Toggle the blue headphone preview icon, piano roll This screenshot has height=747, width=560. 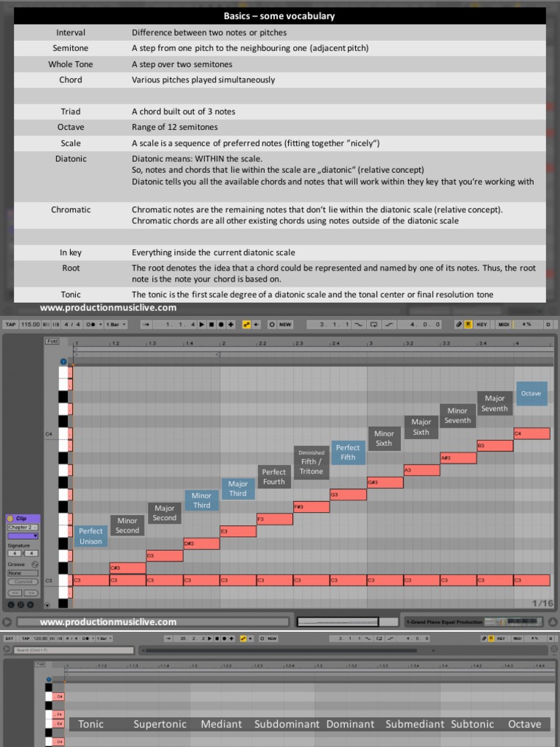(63, 362)
